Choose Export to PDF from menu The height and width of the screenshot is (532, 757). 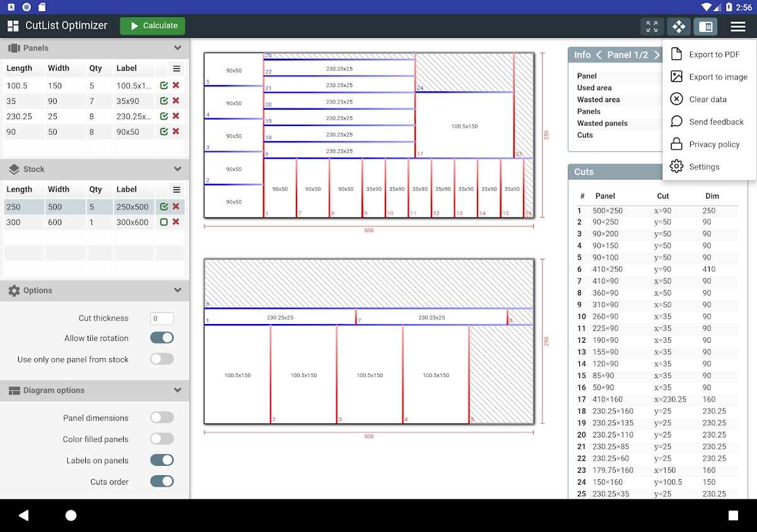tap(713, 54)
